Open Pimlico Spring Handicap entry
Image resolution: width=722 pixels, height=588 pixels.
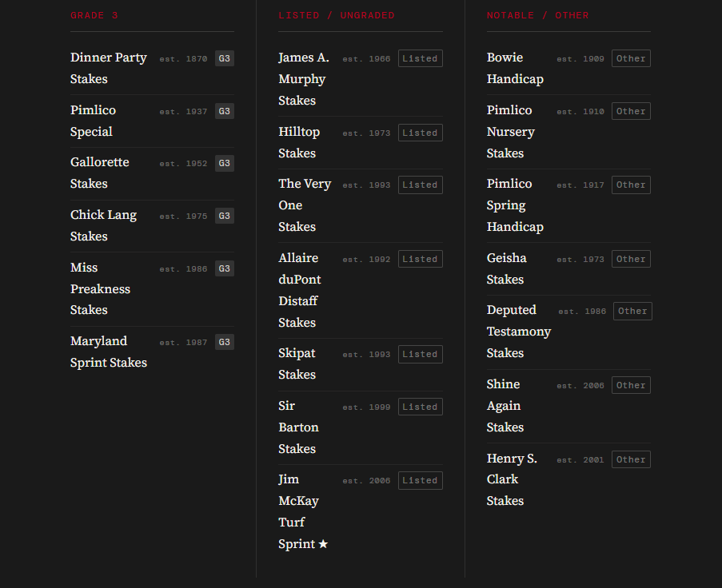click(515, 205)
